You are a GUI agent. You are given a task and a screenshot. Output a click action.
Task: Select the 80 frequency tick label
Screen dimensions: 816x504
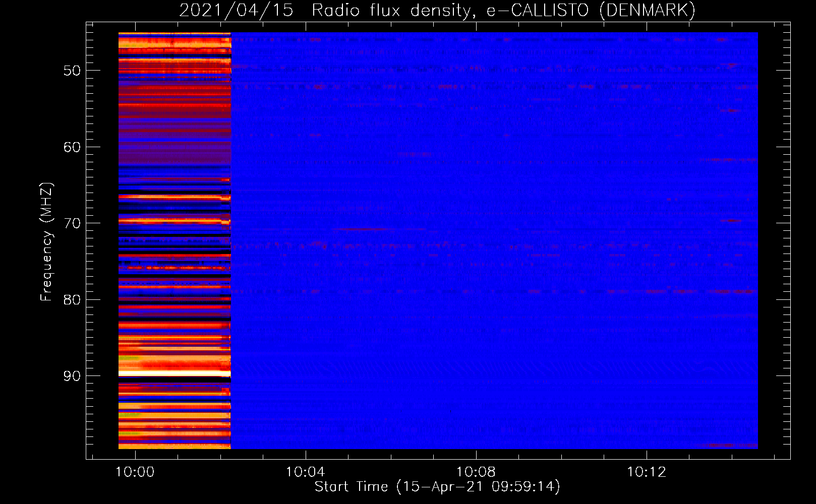tap(72, 300)
